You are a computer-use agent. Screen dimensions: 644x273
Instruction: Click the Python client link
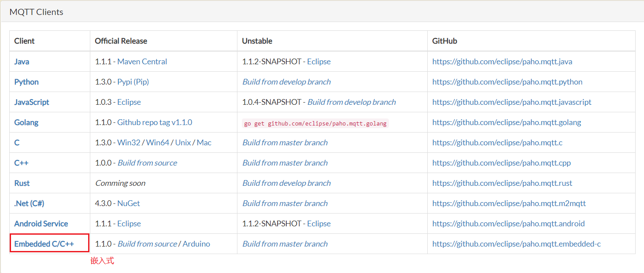(26, 82)
